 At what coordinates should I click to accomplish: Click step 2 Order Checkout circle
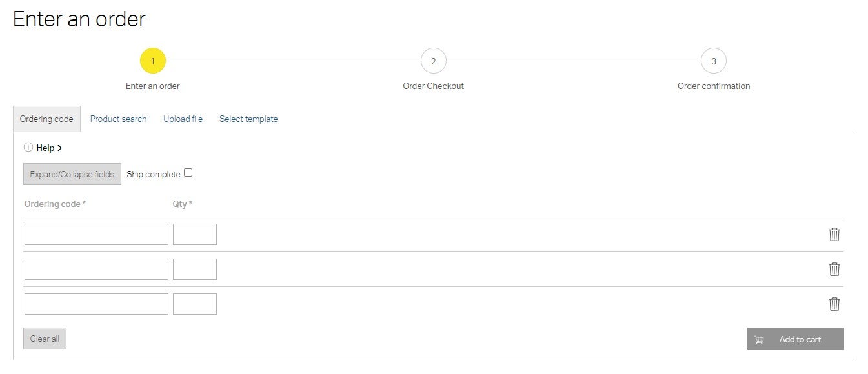pos(433,61)
